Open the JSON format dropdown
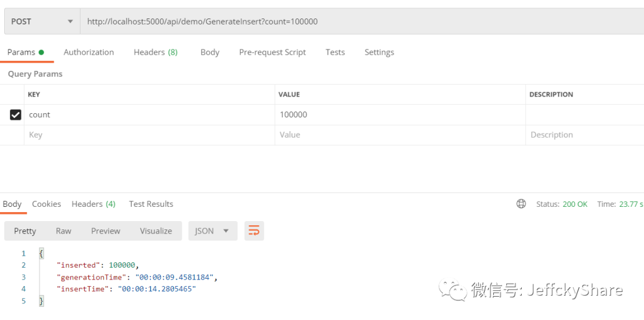Screen dimensions: 644x320 click(213, 231)
